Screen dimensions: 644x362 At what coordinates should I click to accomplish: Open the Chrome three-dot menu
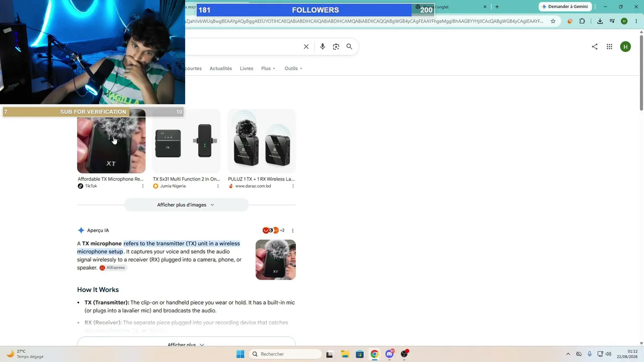click(635, 21)
